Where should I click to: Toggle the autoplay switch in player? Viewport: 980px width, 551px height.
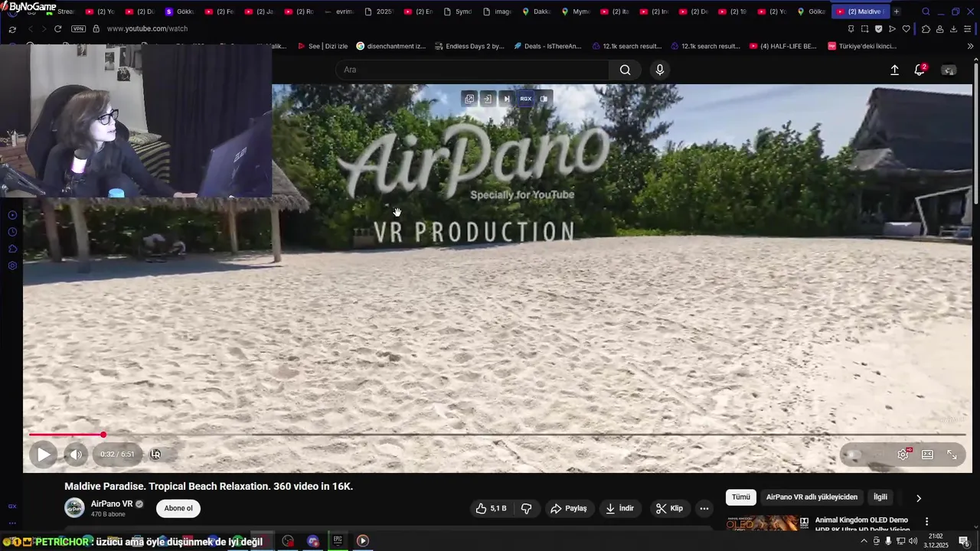pos(856,455)
